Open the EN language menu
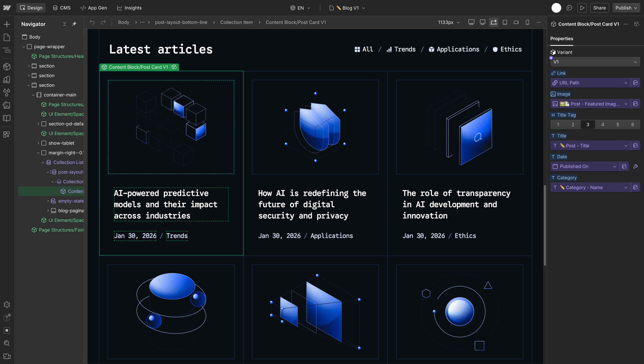 tap(300, 8)
